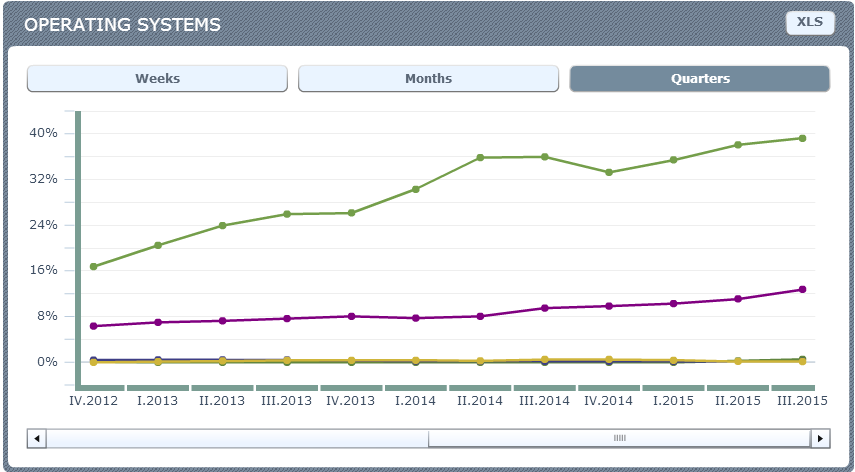Switch to the Weeks tab
855x472 pixels.
click(157, 79)
